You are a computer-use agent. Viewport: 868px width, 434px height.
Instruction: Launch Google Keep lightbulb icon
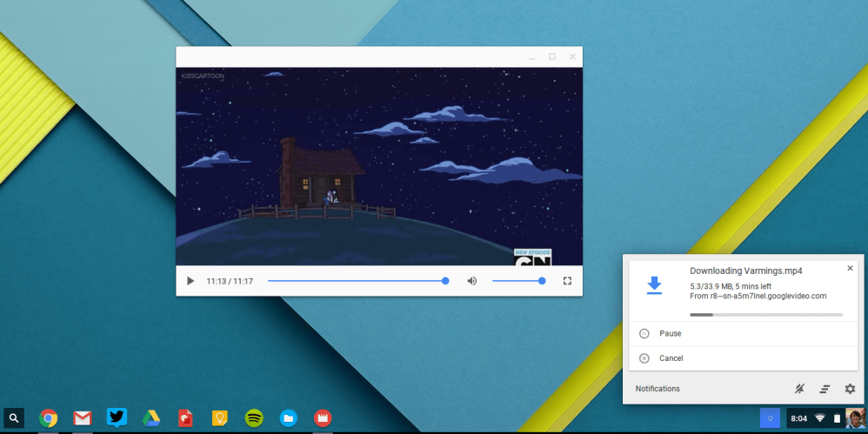220,418
